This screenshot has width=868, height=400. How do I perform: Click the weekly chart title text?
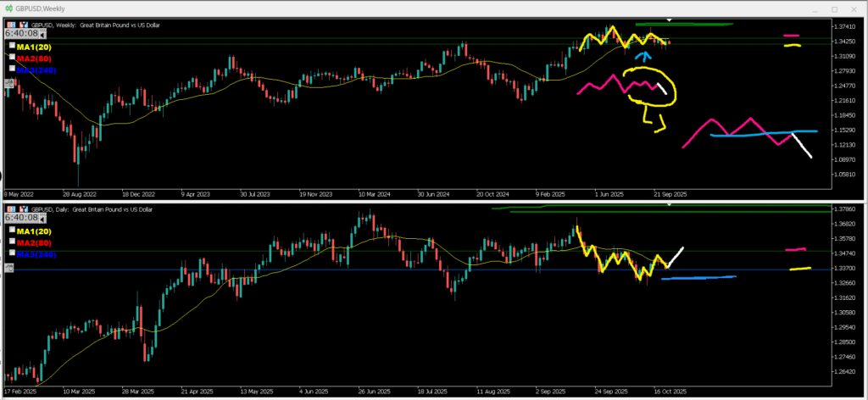click(93, 25)
